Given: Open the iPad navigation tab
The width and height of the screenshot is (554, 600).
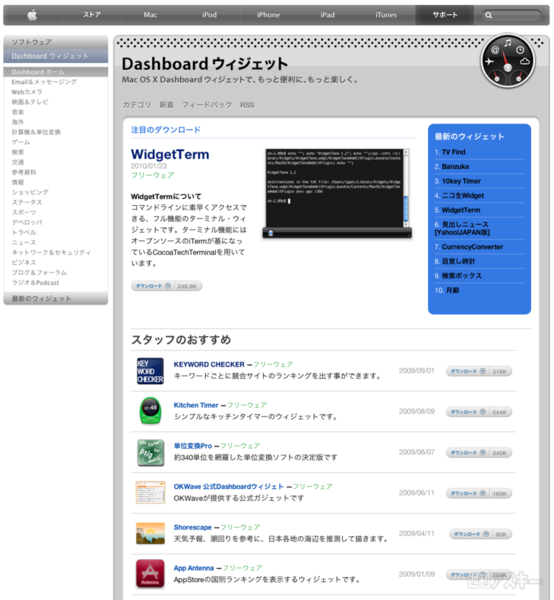Looking at the screenshot, I should (x=328, y=15).
